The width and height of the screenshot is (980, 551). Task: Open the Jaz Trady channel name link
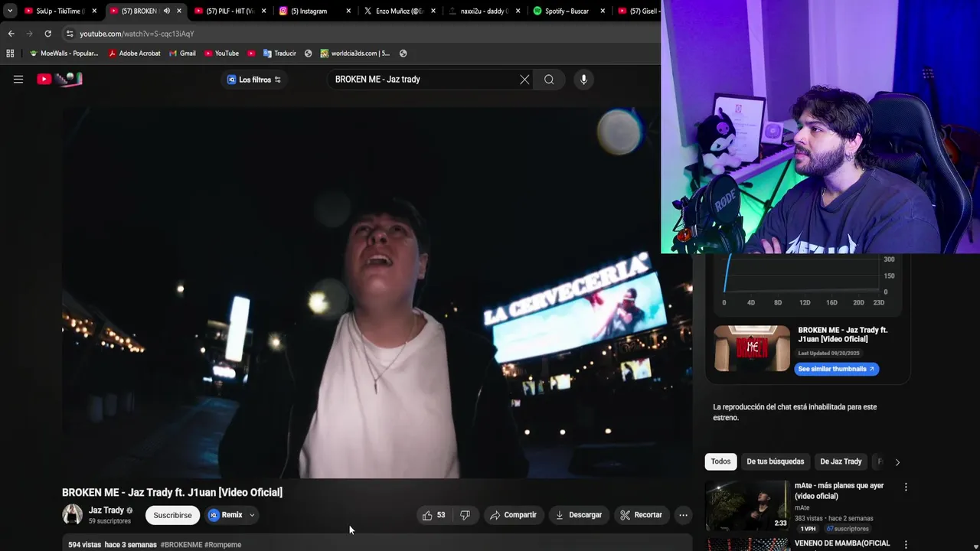(106, 510)
